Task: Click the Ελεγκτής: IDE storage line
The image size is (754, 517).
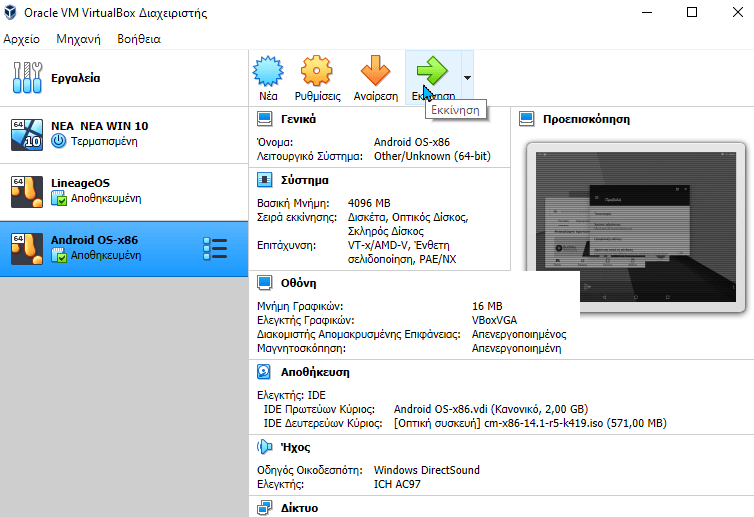Action: point(291,395)
